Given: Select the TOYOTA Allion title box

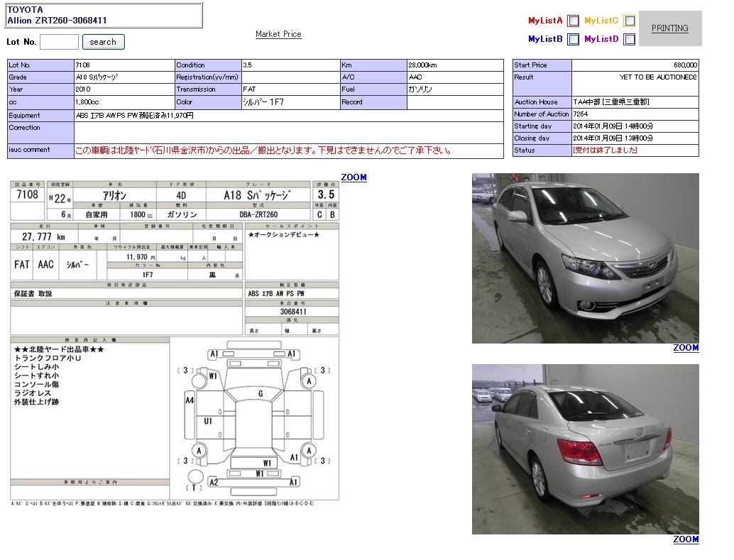Looking at the screenshot, I should pyautogui.click(x=104, y=16).
